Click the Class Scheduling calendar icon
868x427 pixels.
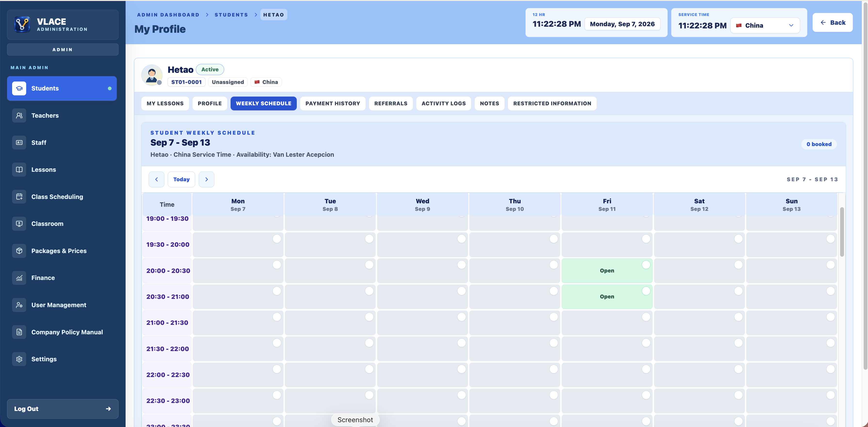tap(19, 197)
